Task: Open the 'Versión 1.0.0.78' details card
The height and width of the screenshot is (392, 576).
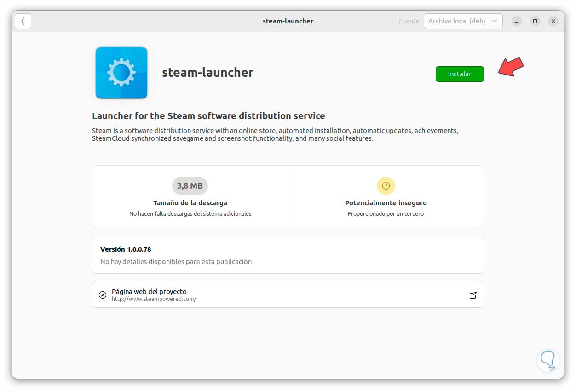Action: point(288,255)
